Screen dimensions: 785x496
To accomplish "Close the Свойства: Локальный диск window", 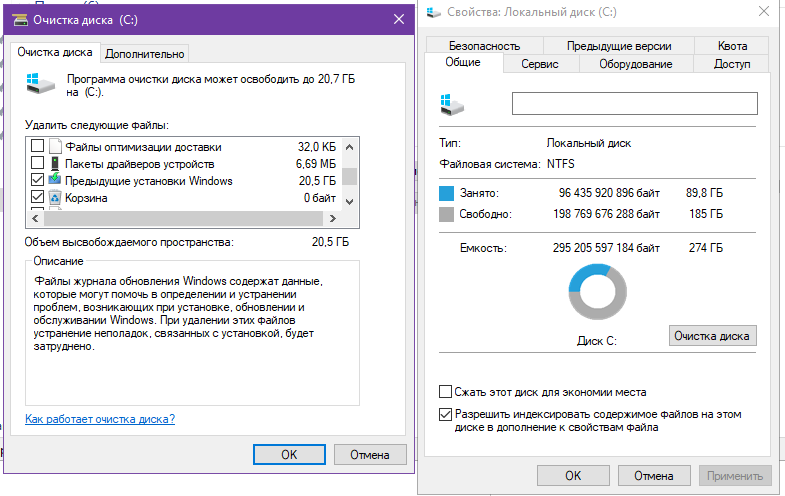I will coord(764,12).
